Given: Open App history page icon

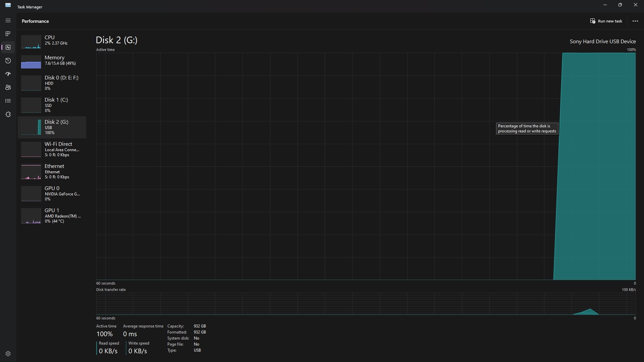Looking at the screenshot, I should pos(8,61).
